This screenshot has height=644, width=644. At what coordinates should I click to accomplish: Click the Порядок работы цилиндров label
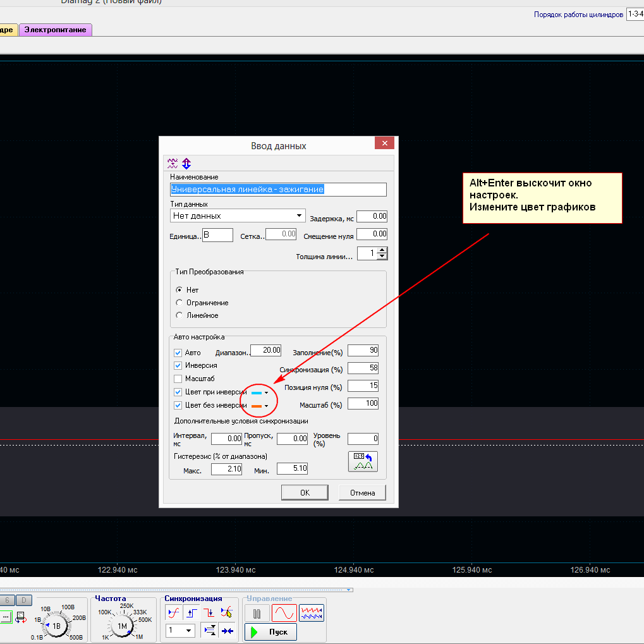tap(578, 15)
